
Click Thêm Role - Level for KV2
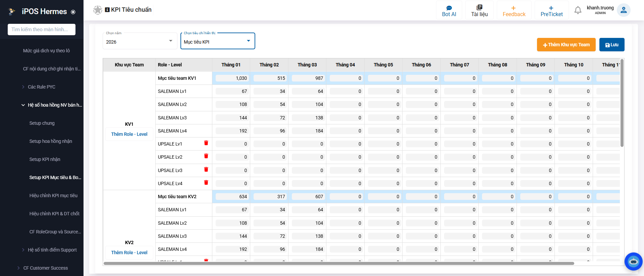click(x=129, y=253)
